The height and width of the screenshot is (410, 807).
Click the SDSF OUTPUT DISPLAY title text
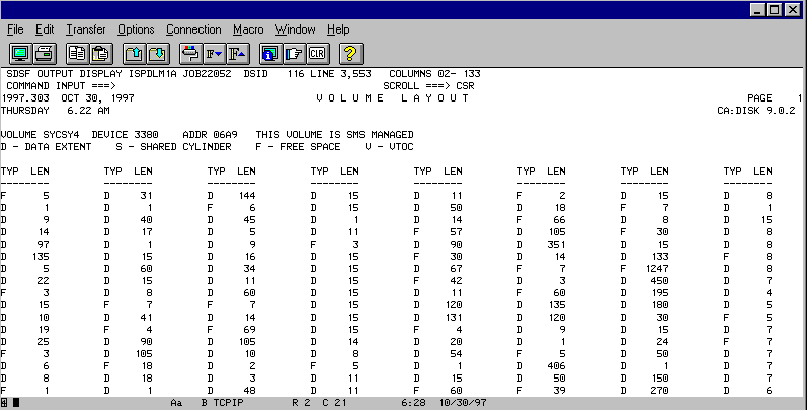click(x=64, y=74)
